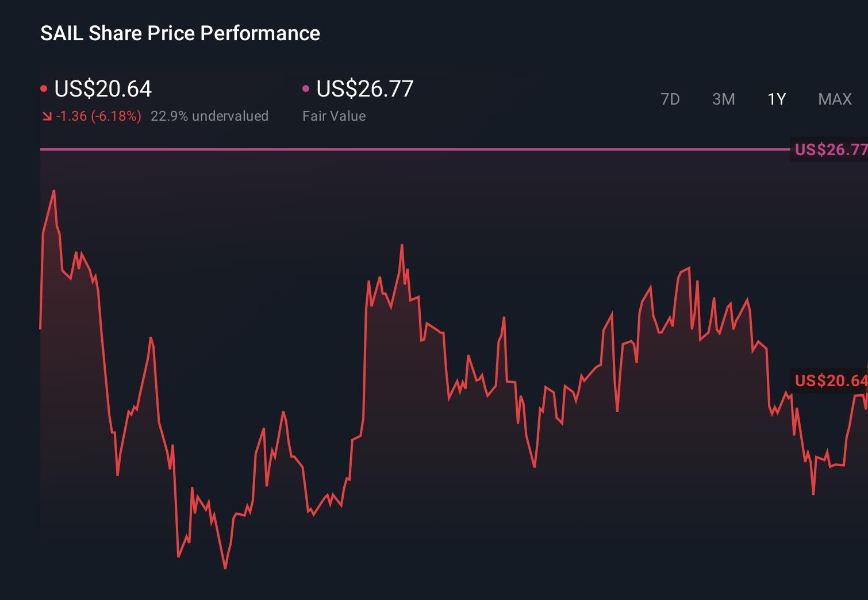The width and height of the screenshot is (868, 600).
Task: Click the downward arrow next to -1.36
Action: pos(47,116)
